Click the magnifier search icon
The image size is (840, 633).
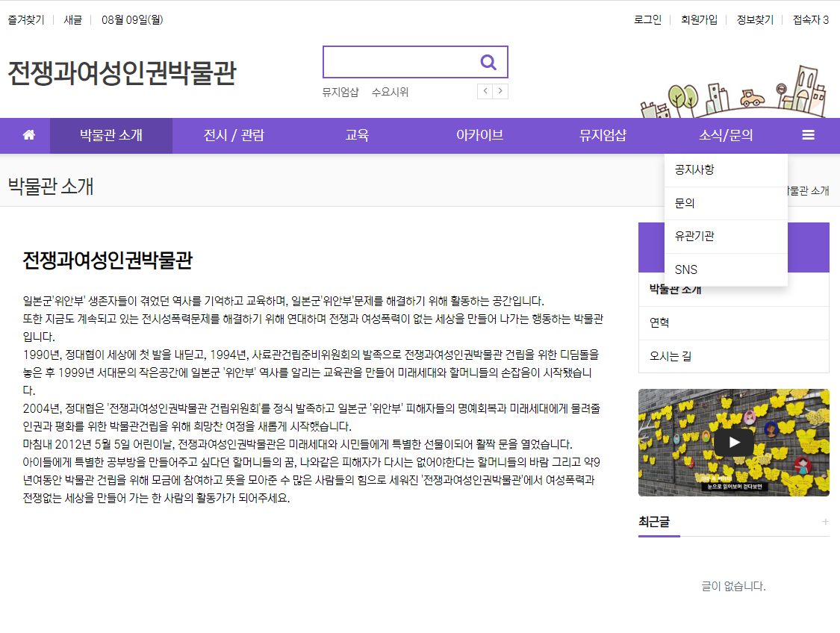click(x=488, y=62)
